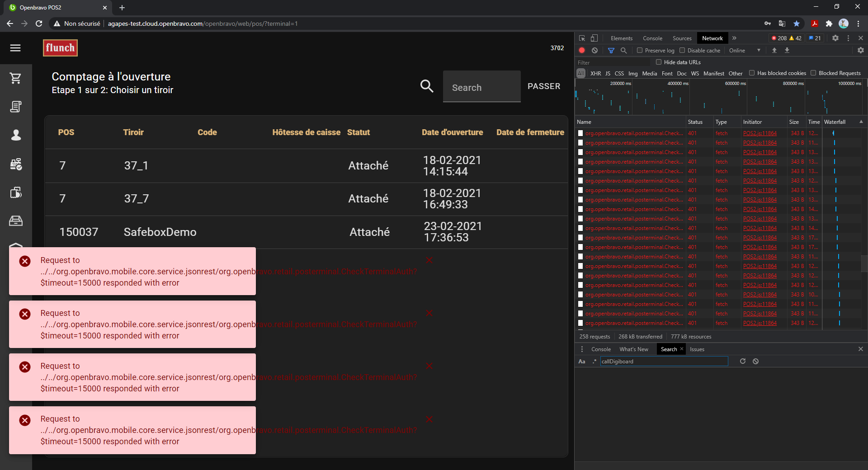This screenshot has width=868, height=470.
Task: Click the magnifier icon beside Search field
Action: coord(426,86)
